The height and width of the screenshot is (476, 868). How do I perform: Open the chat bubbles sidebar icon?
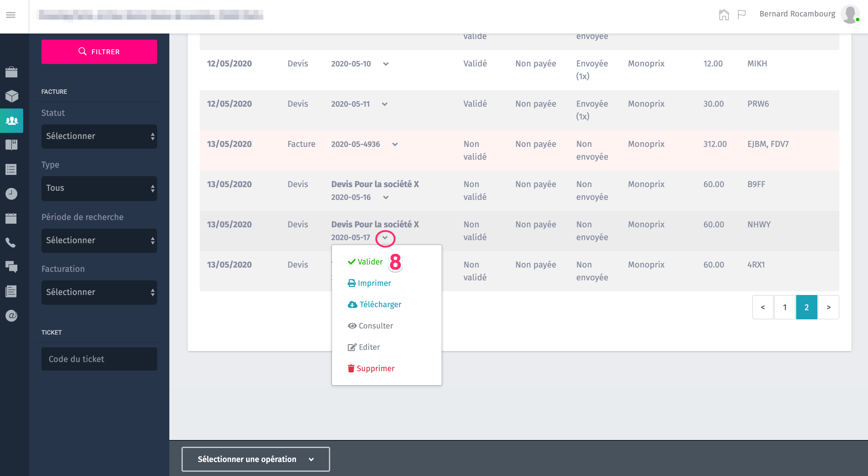pyautogui.click(x=12, y=267)
